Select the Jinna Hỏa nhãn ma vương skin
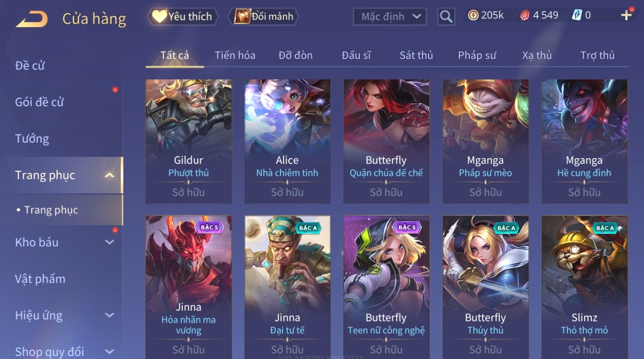This screenshot has width=644, height=359. (189, 287)
